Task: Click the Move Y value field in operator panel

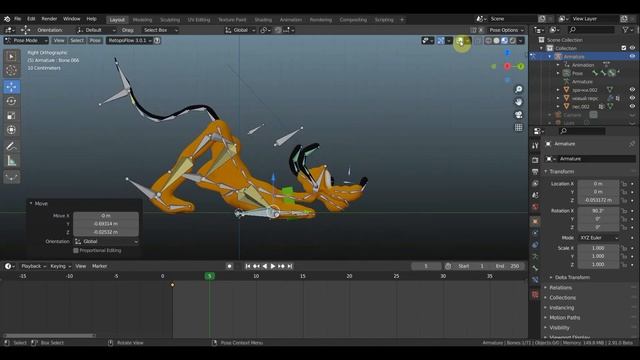Action: 106,224
